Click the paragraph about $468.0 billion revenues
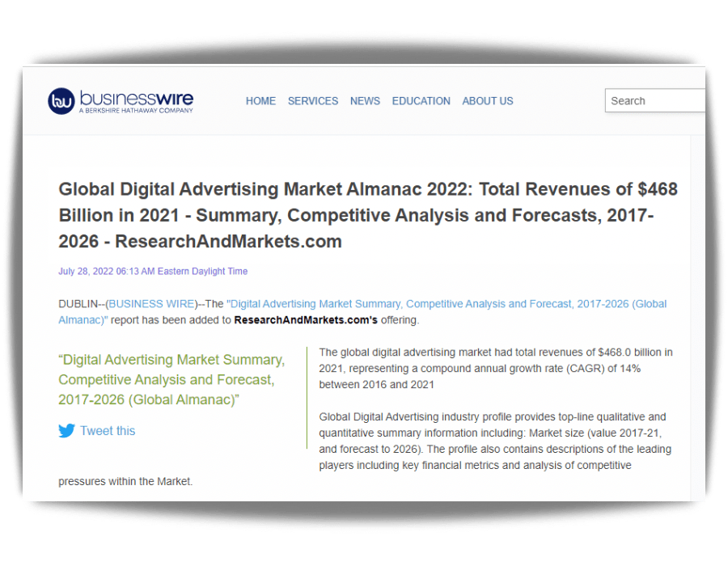The width and height of the screenshot is (728, 566). click(495, 368)
